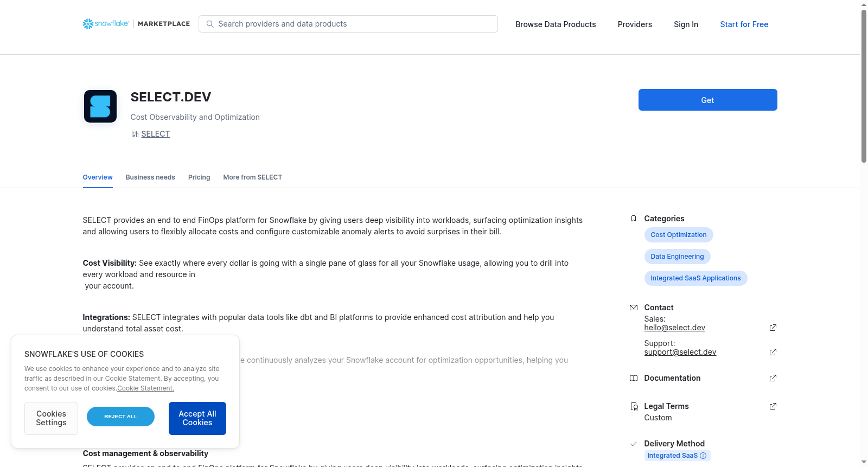
Task: Open Documentation external link icon
Action: pyautogui.click(x=773, y=378)
